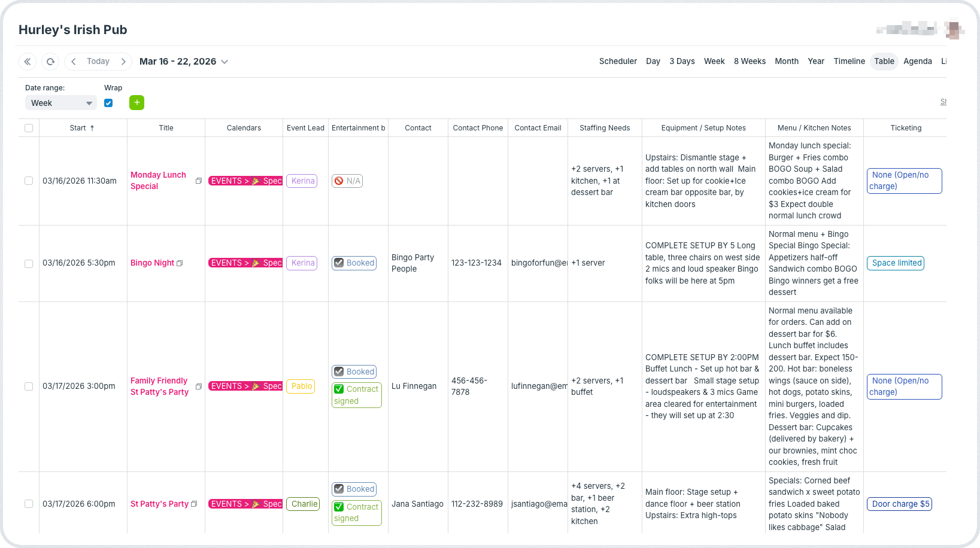
Task: Open Monday Lunch Special event popup icon
Action: click(x=199, y=181)
